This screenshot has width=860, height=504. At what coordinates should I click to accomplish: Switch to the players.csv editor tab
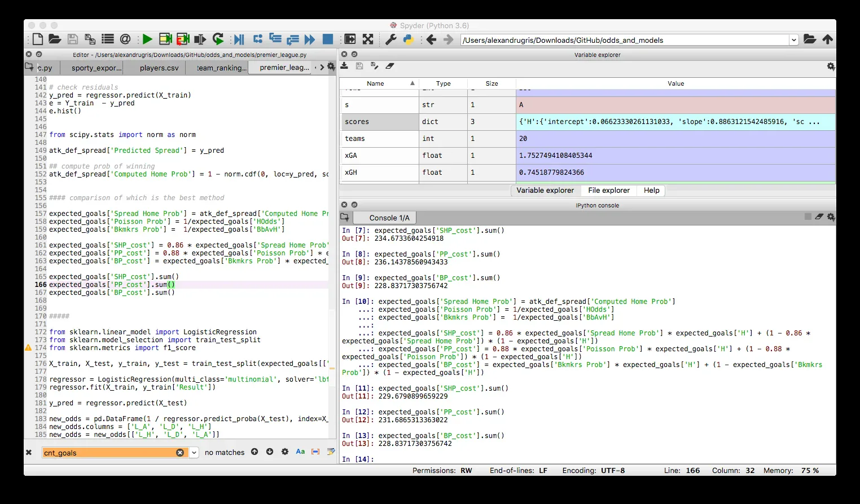pyautogui.click(x=159, y=68)
